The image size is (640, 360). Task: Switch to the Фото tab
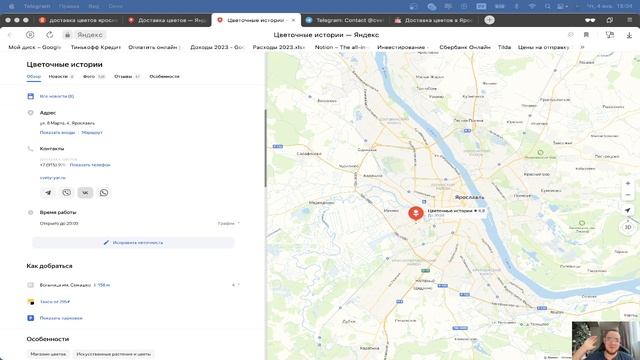click(94, 76)
